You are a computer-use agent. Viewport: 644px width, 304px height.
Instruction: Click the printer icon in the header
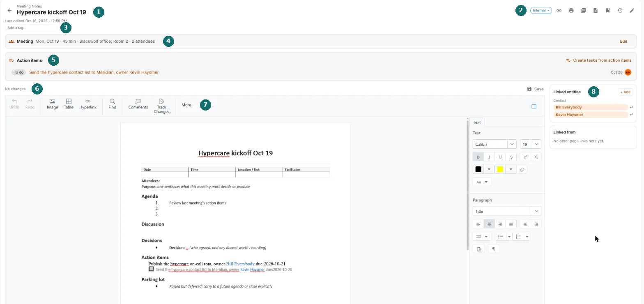[571, 11]
